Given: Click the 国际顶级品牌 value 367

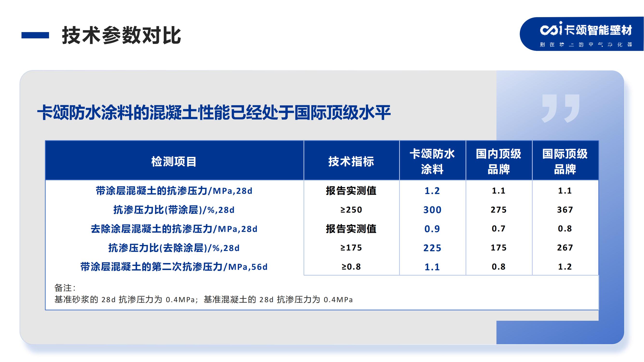Looking at the screenshot, I should 565,210.
